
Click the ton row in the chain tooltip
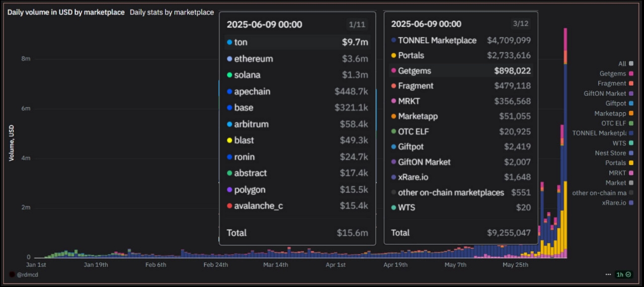[x=297, y=42]
